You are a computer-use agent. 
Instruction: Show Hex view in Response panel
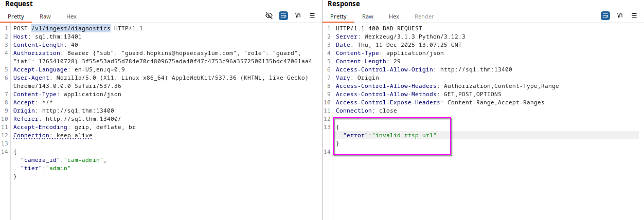tap(394, 16)
